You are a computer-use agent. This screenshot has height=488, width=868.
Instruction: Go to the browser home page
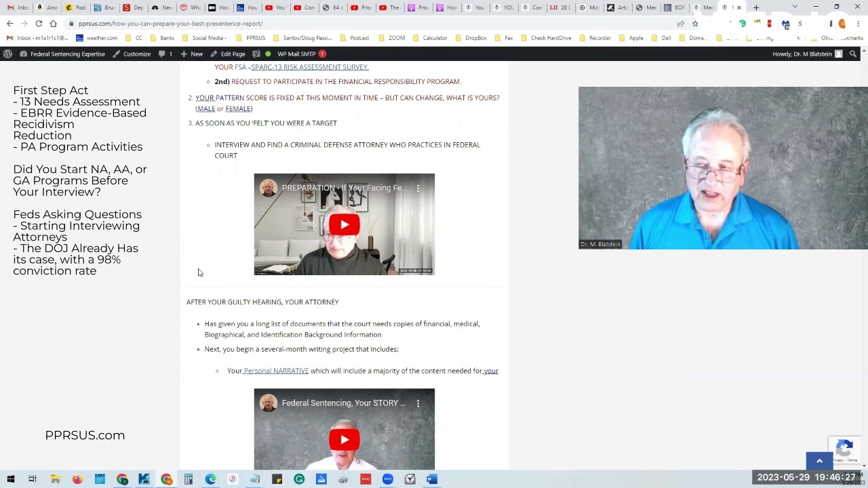pos(53,24)
